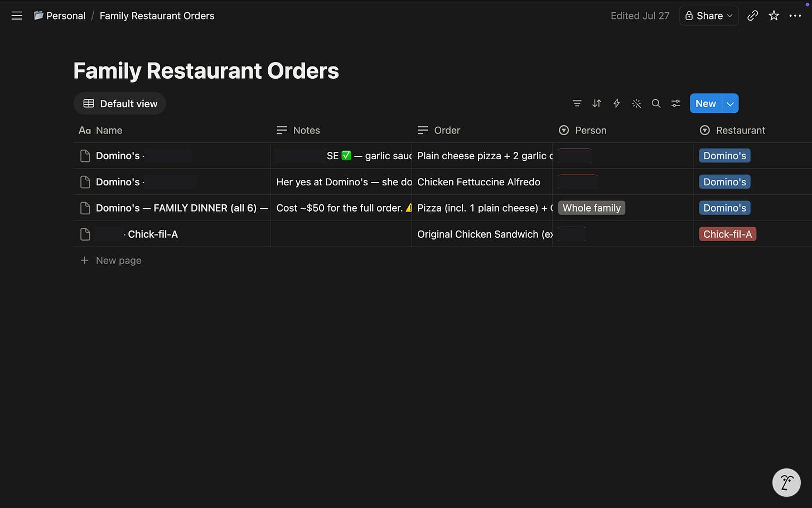
Task: Open the filter icon in database toolbar
Action: [577, 103]
